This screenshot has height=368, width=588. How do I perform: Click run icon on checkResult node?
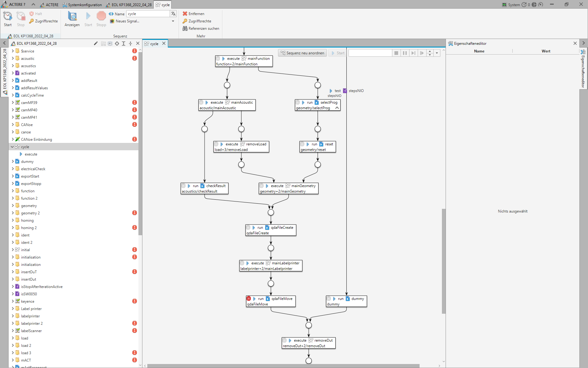[x=189, y=186]
